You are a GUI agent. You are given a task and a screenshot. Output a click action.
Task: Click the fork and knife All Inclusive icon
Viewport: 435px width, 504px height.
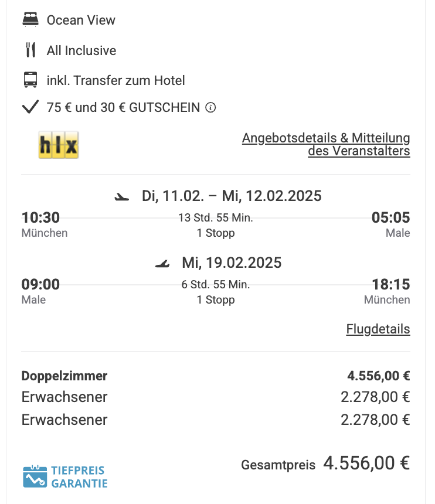pyautogui.click(x=30, y=50)
